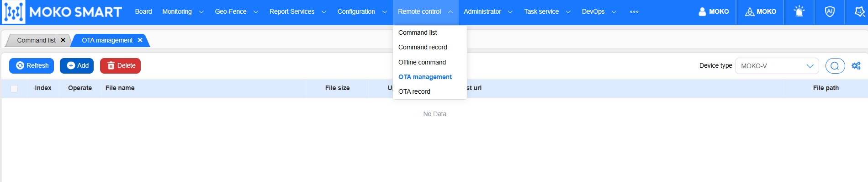Open column settings gears icon
The image size is (868, 182).
coord(856,66)
